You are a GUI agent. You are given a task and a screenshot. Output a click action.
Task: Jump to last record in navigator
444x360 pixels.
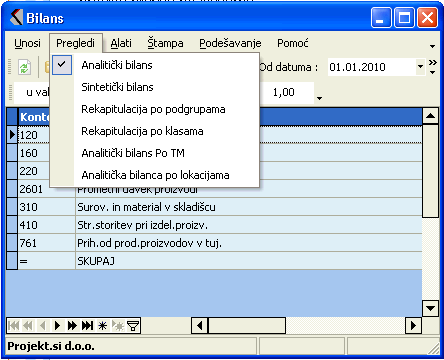tap(87, 325)
